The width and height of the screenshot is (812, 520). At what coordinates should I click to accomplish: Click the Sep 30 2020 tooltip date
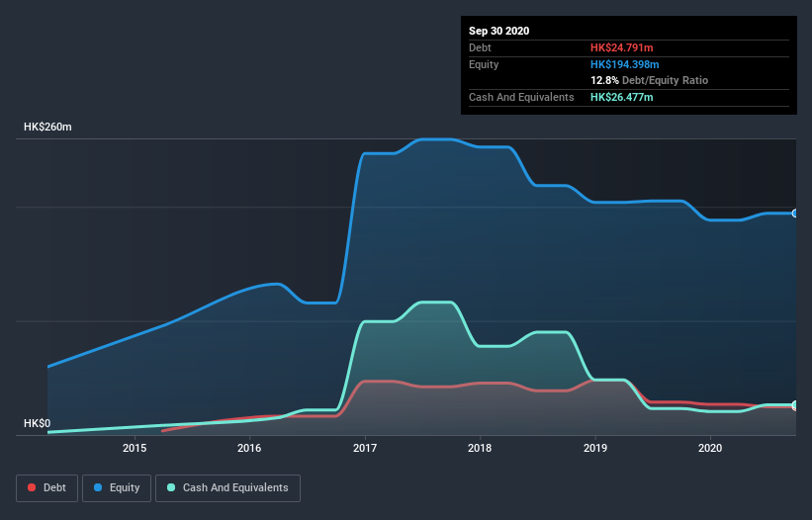pyautogui.click(x=499, y=31)
